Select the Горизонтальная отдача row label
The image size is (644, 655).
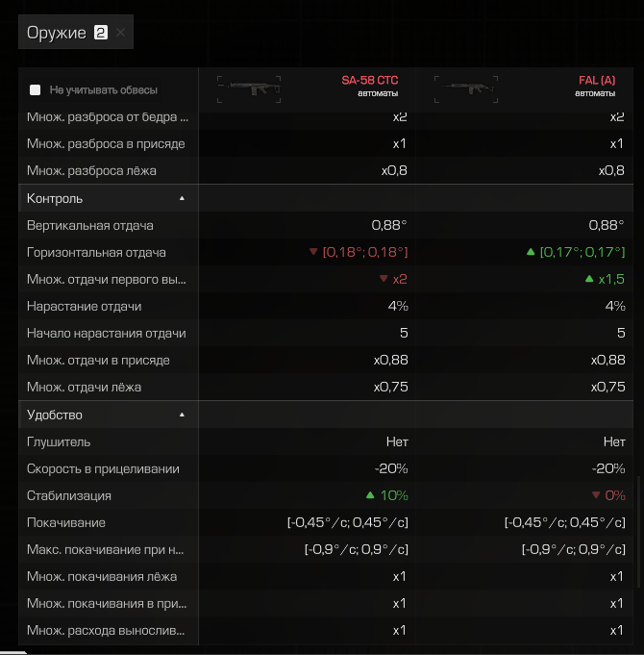tap(96, 252)
